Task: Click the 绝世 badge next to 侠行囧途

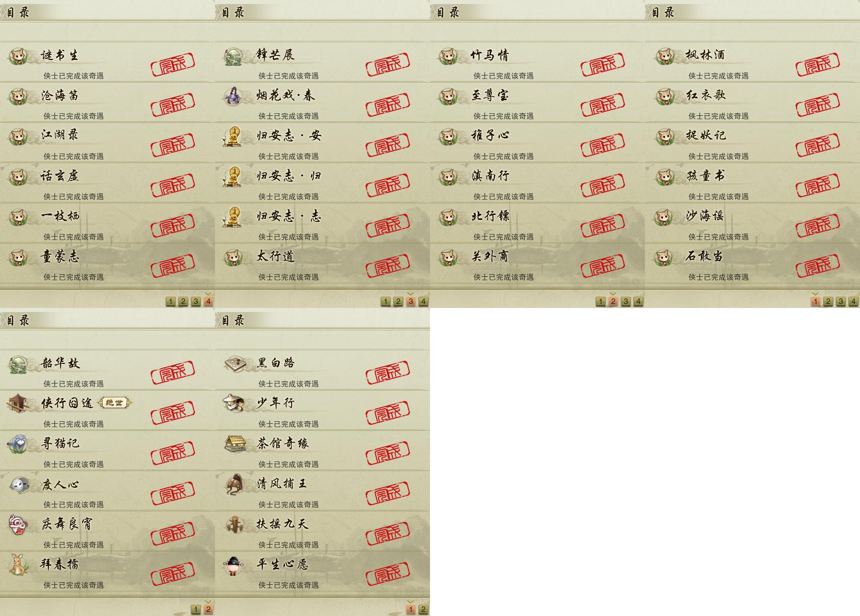Action: (114, 403)
